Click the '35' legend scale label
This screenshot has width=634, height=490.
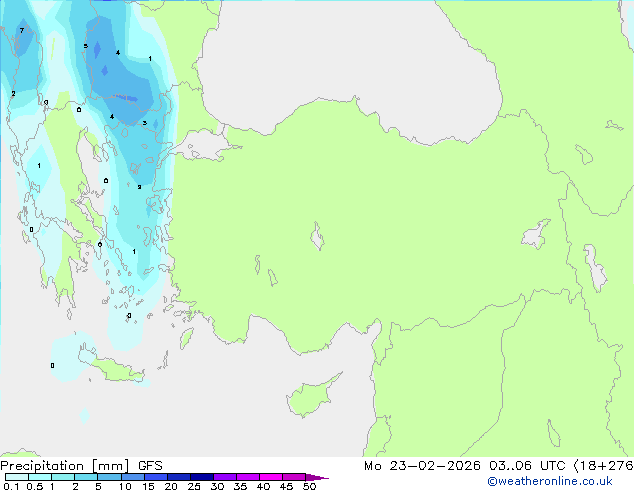[x=240, y=486]
